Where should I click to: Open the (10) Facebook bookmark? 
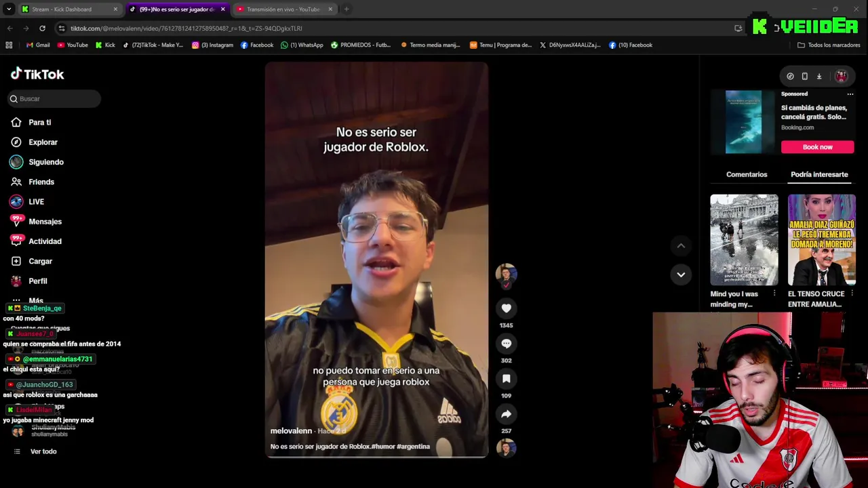pos(631,45)
